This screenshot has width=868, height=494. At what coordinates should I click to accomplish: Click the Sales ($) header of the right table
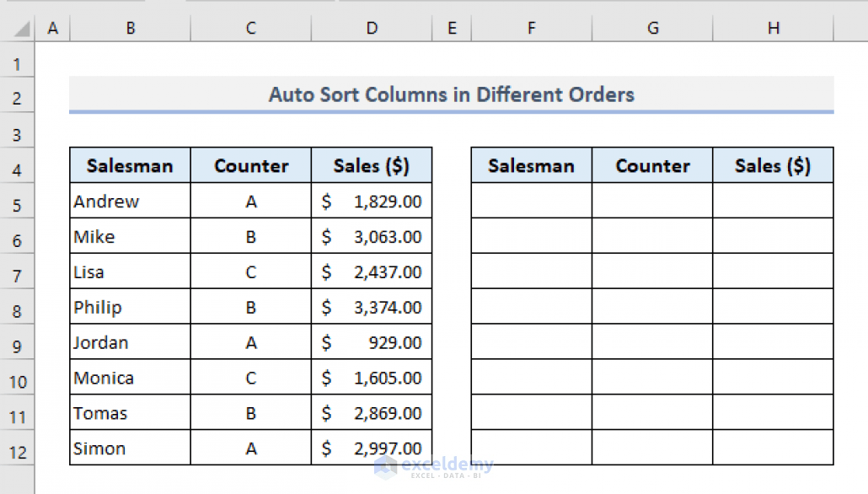(773, 165)
